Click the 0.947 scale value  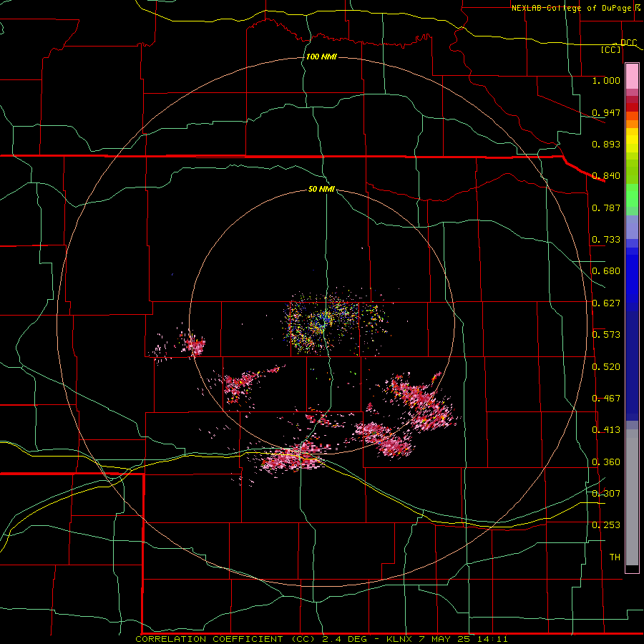606,112
